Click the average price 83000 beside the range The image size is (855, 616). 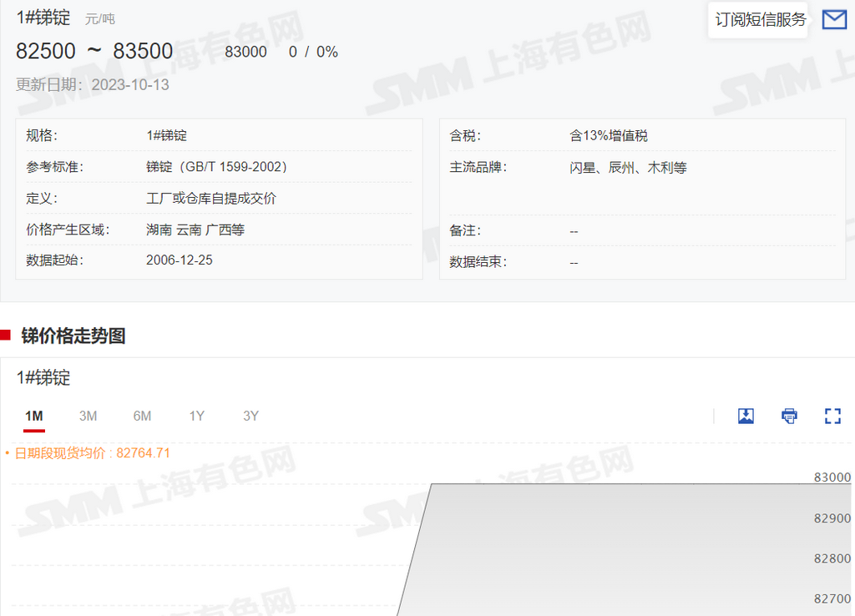pyautogui.click(x=246, y=52)
